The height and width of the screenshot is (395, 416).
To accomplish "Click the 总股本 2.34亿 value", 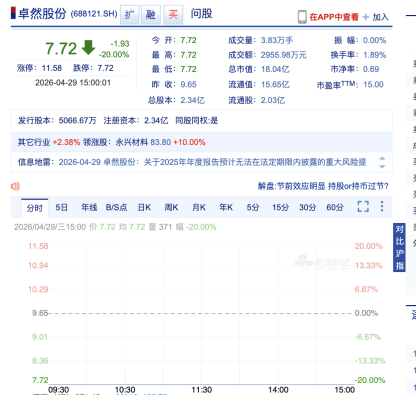I will pyautogui.click(x=193, y=100).
